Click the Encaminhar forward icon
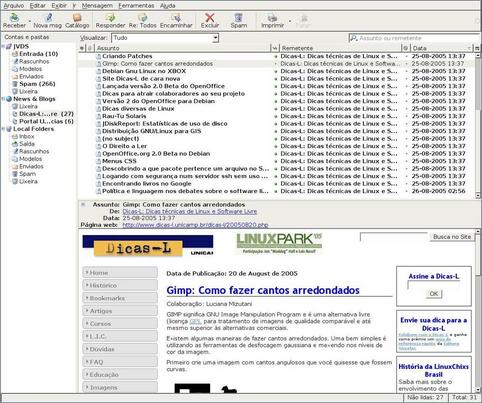This screenshot has height=403, width=482. point(176,21)
